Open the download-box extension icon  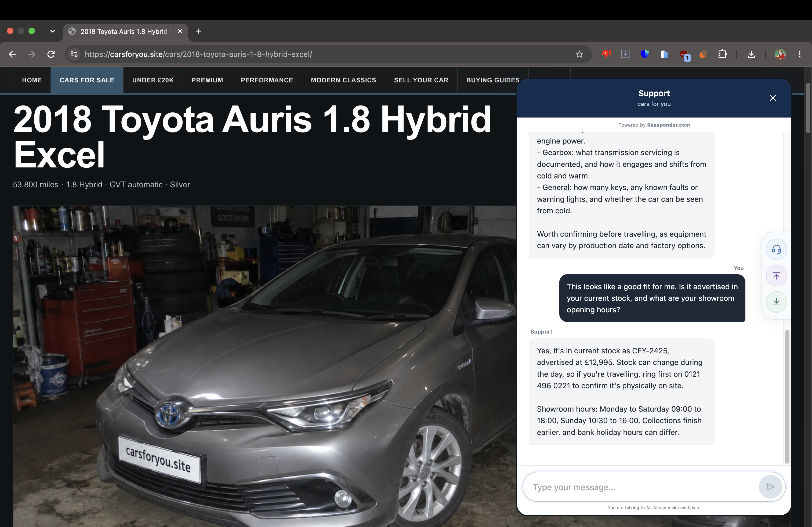point(625,54)
